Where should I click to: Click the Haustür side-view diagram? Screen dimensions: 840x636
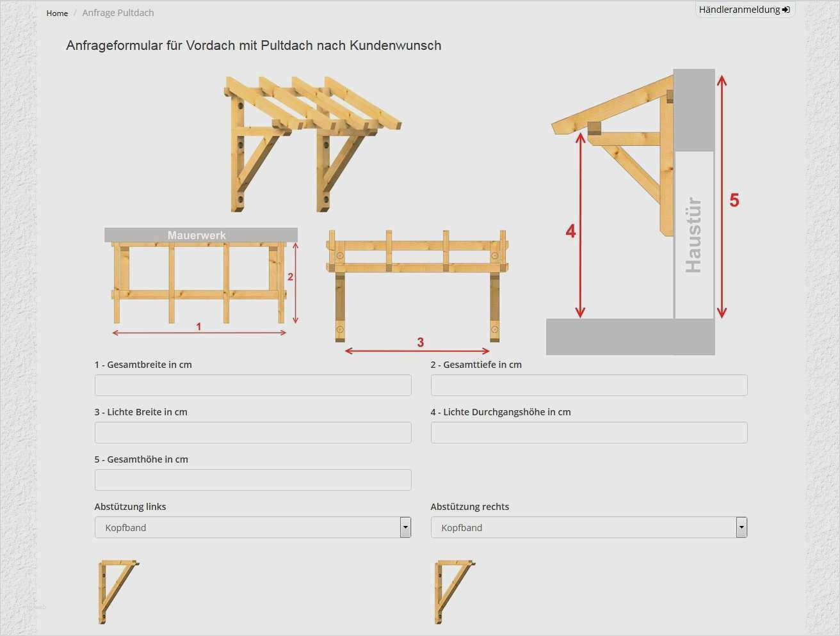click(x=631, y=211)
